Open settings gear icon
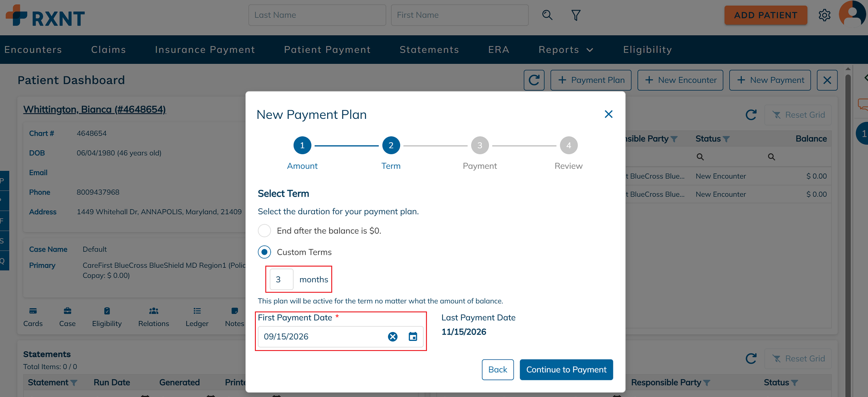This screenshot has width=868, height=397. (824, 15)
